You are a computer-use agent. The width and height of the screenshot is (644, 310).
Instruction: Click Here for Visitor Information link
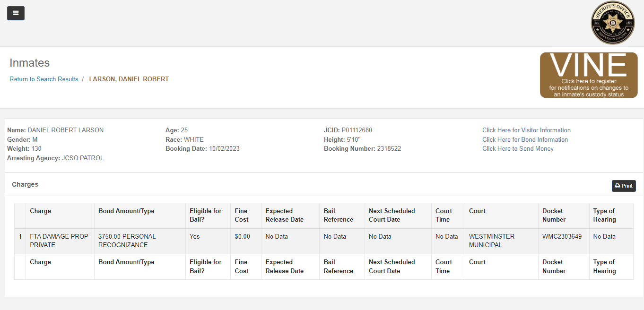(x=526, y=130)
